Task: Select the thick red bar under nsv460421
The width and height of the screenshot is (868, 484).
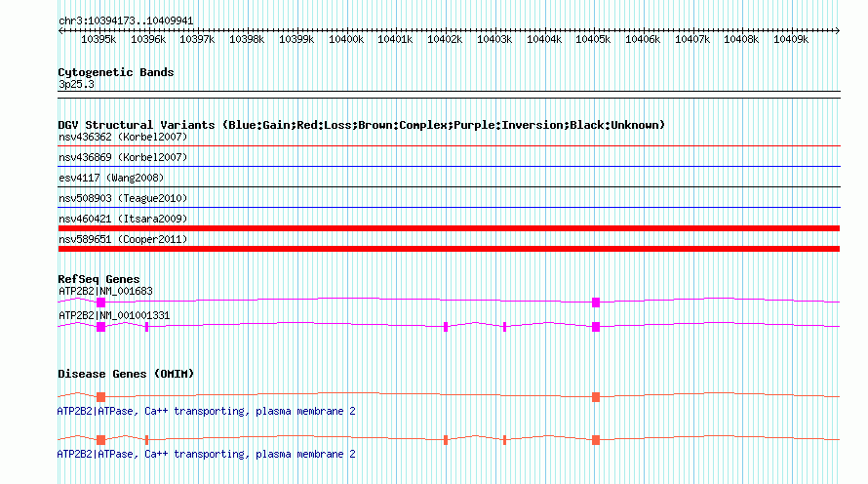Action: [x=449, y=228]
